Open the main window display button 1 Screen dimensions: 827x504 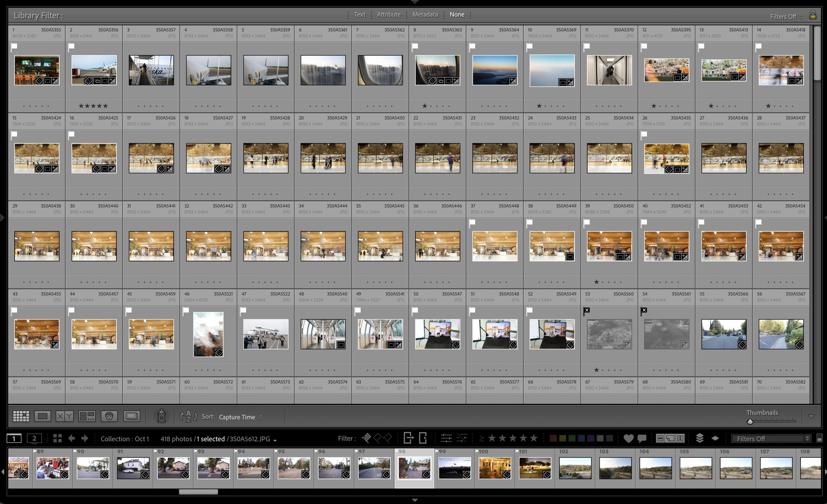point(14,438)
